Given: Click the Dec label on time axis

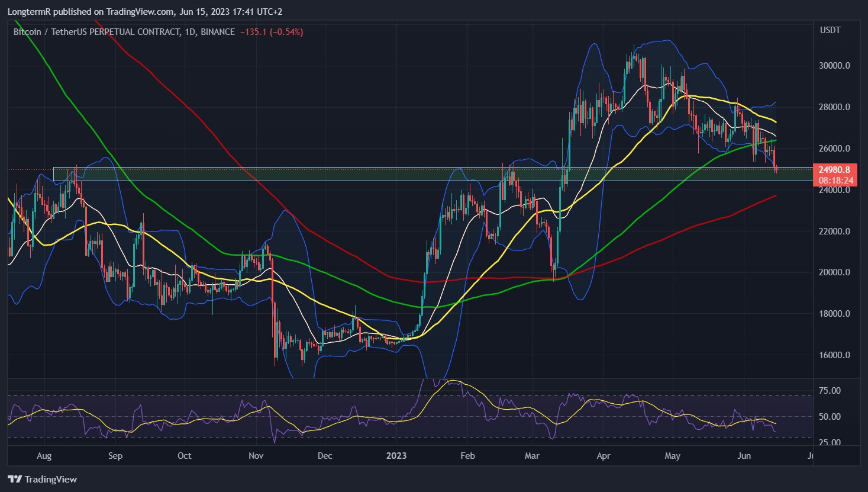Looking at the screenshot, I should (325, 456).
